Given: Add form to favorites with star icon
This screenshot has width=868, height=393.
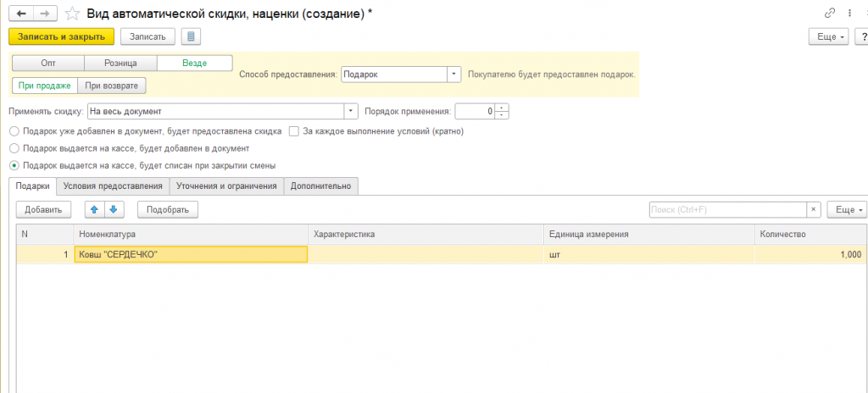Looking at the screenshot, I should [x=73, y=14].
